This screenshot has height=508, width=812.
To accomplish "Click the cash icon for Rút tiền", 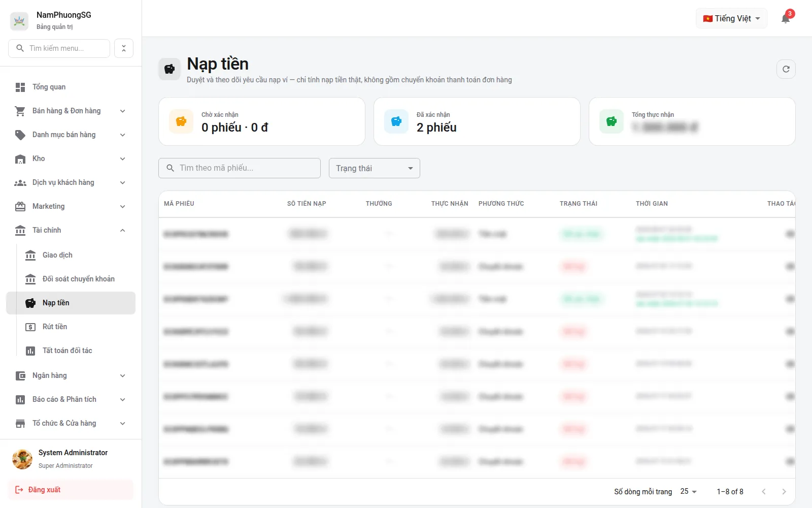I will [30, 327].
